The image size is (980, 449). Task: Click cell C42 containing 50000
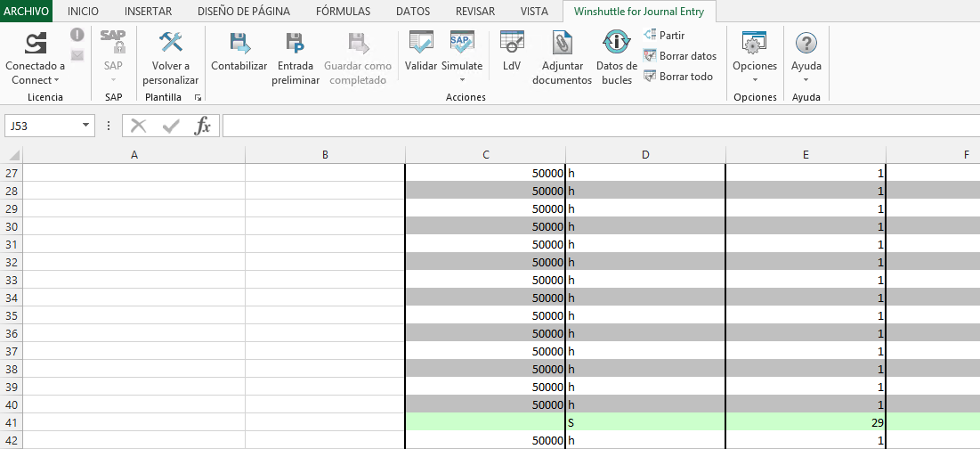pos(486,440)
